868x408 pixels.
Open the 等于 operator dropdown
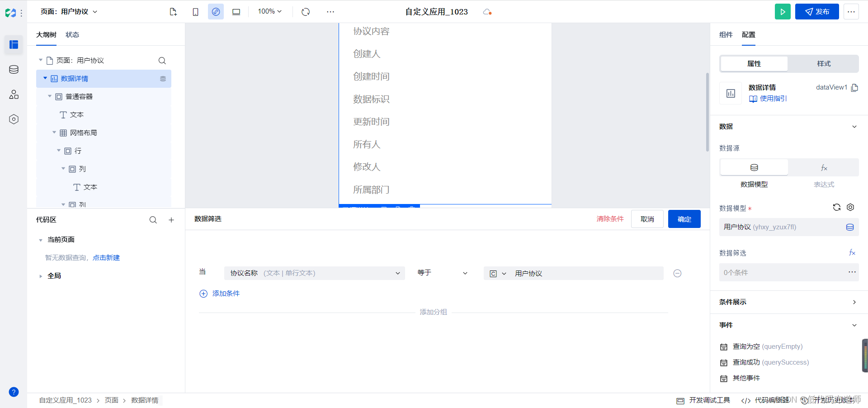443,273
